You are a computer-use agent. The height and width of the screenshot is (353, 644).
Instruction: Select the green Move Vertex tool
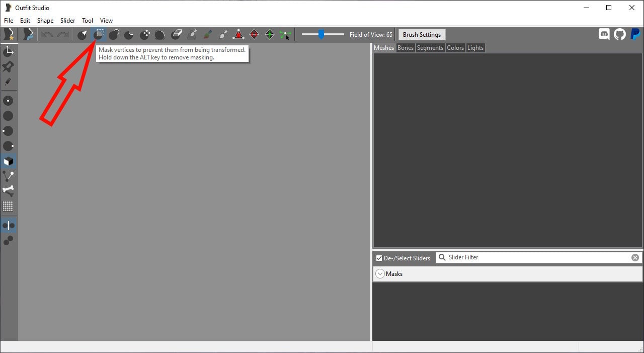(285, 35)
